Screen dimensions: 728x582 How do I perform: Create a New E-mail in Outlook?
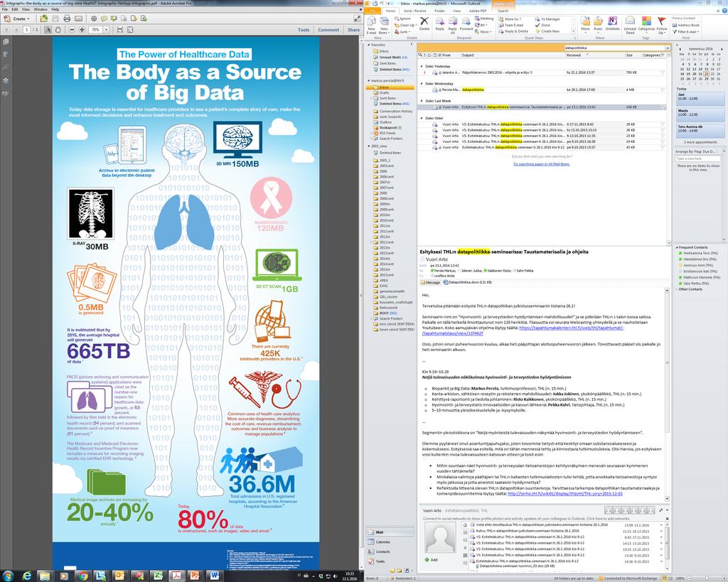(x=371, y=25)
